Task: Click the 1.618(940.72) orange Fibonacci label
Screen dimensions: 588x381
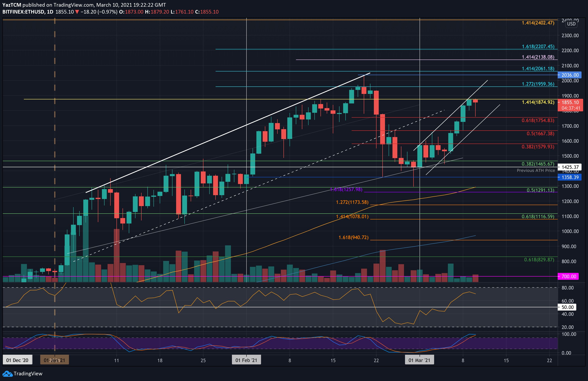Action: [353, 237]
